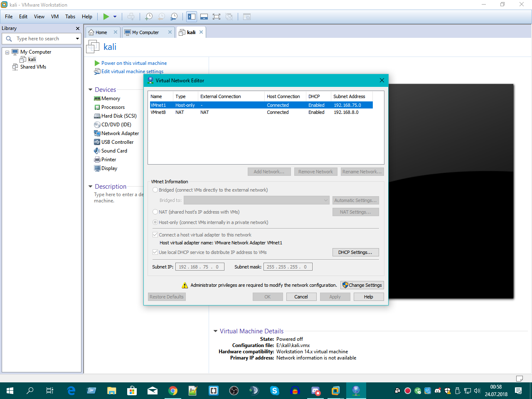Open Skype from the taskbar
The image size is (532, 399).
coord(274,391)
